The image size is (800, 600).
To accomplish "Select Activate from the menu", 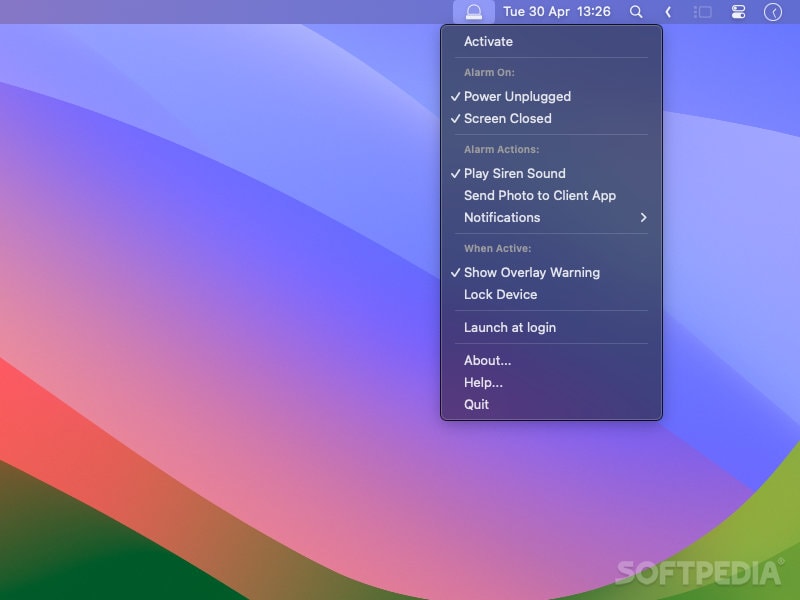I will tap(488, 41).
